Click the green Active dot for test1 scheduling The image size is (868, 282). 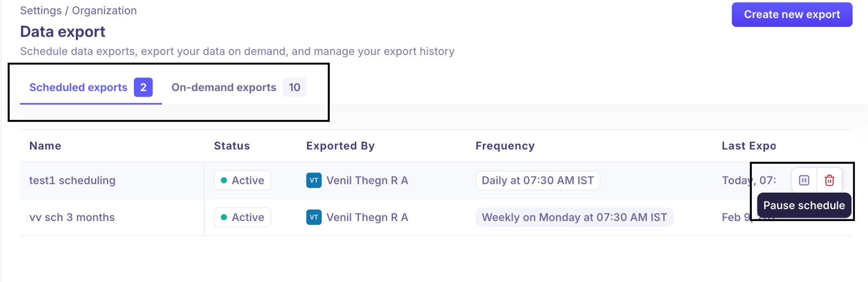pos(224,180)
